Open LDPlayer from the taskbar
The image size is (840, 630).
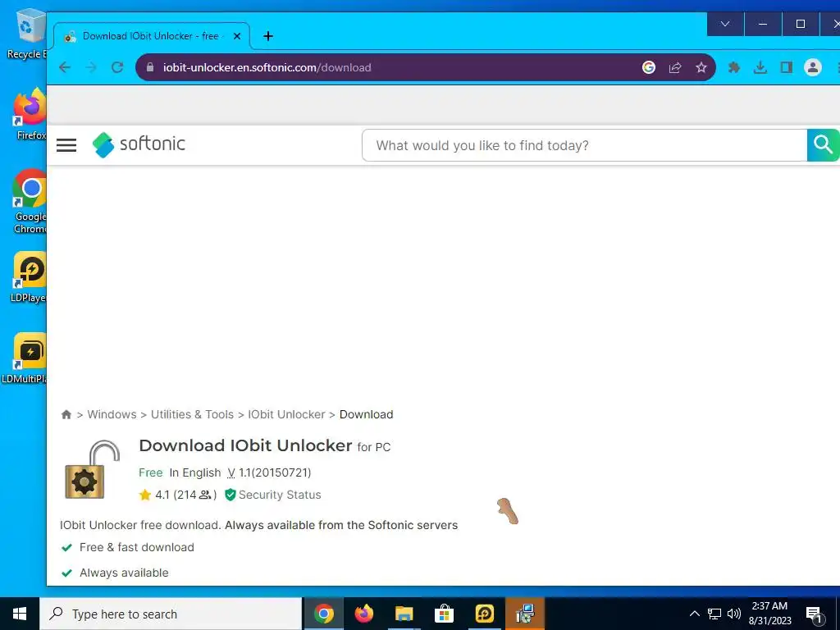click(x=484, y=614)
